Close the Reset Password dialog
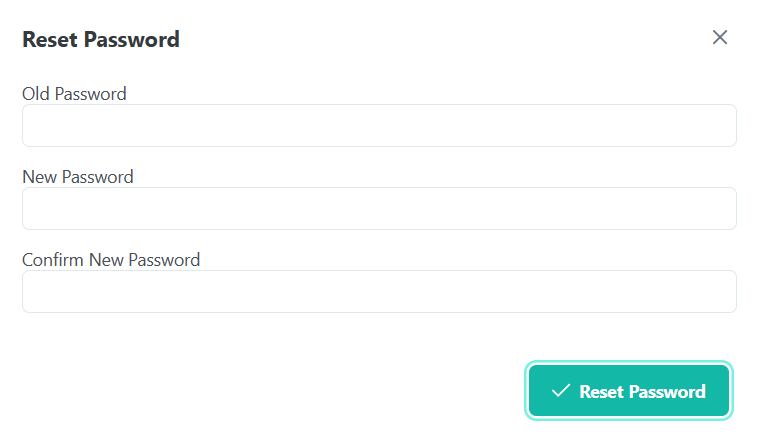Screen dimensions: 760x436 click(720, 37)
